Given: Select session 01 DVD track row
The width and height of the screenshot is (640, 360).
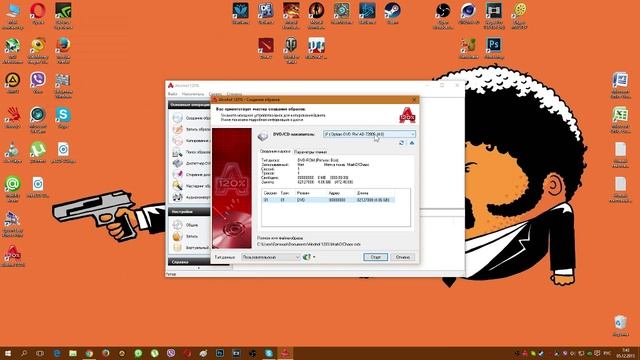Looking at the screenshot, I should 329,200.
